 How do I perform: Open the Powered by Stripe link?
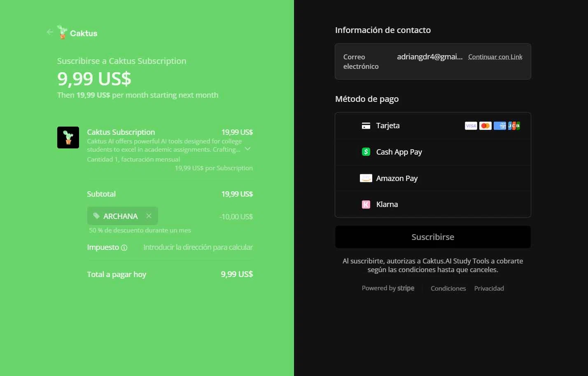[x=388, y=288]
